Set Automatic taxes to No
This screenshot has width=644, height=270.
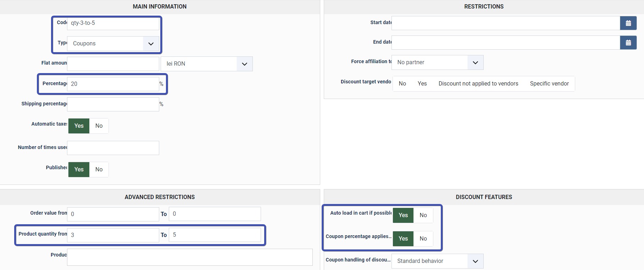[99, 126]
